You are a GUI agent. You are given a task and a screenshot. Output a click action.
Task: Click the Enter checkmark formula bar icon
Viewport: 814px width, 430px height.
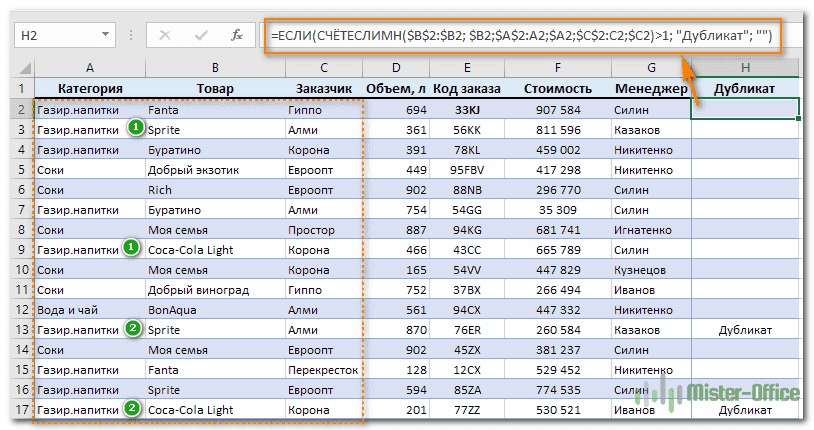[x=201, y=35]
